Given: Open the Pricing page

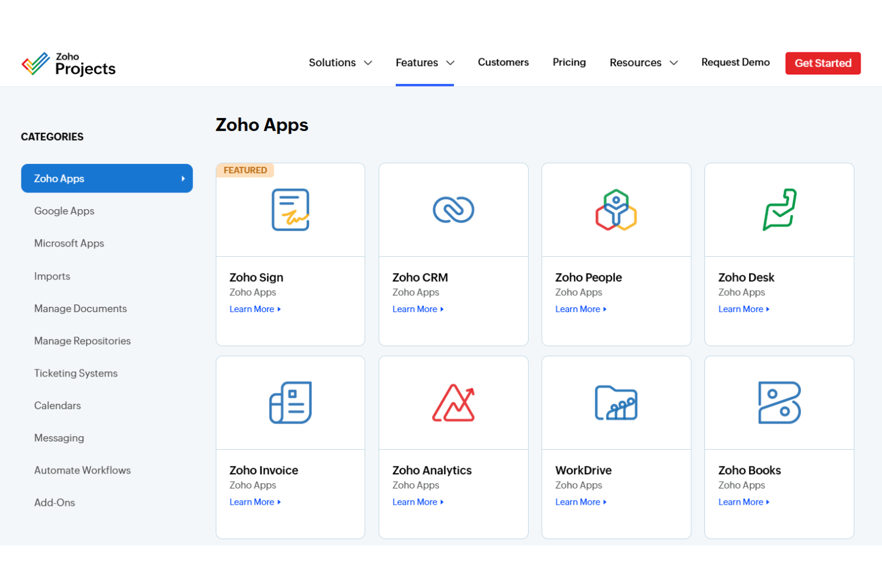Looking at the screenshot, I should click(x=569, y=62).
